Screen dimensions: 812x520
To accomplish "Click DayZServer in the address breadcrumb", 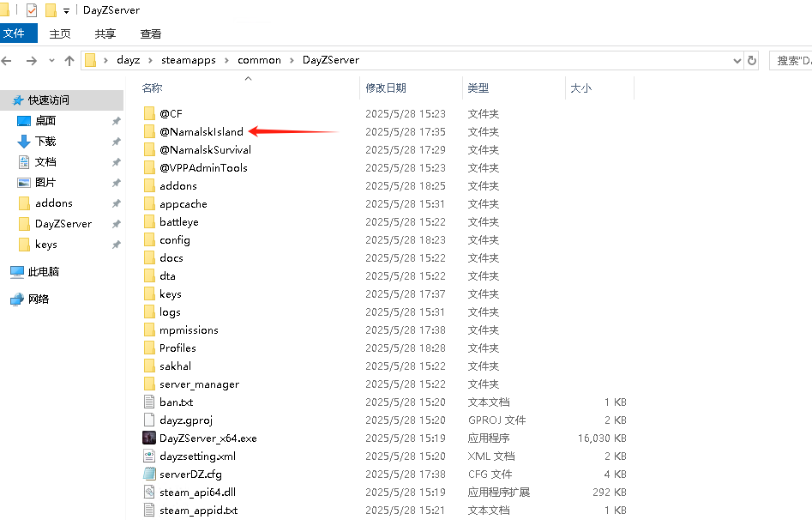I will [331, 60].
